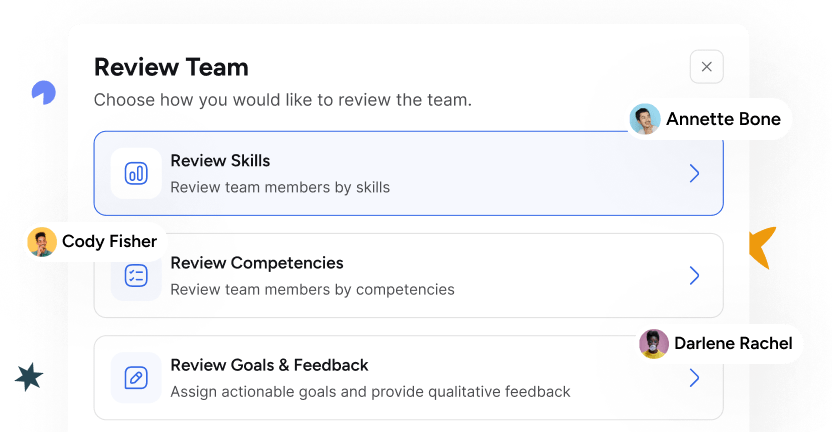Click the dark star decoration
This screenshot has height=432, width=832.
pos(31,377)
